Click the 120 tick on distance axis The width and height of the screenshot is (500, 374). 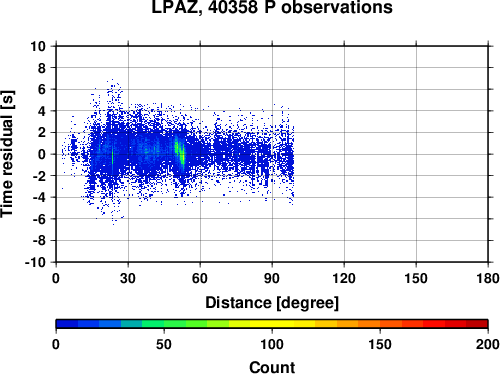pyautogui.click(x=344, y=278)
